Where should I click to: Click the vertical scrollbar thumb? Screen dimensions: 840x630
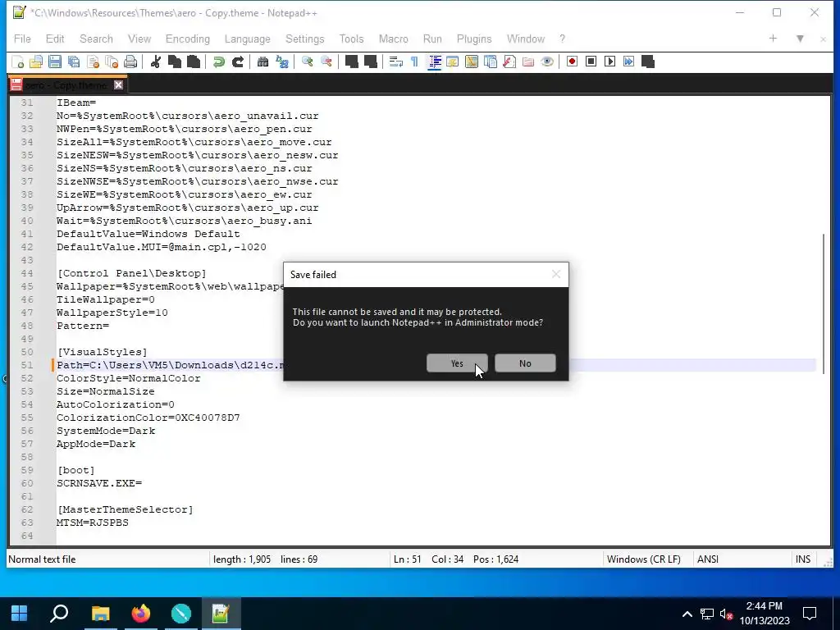click(824, 304)
